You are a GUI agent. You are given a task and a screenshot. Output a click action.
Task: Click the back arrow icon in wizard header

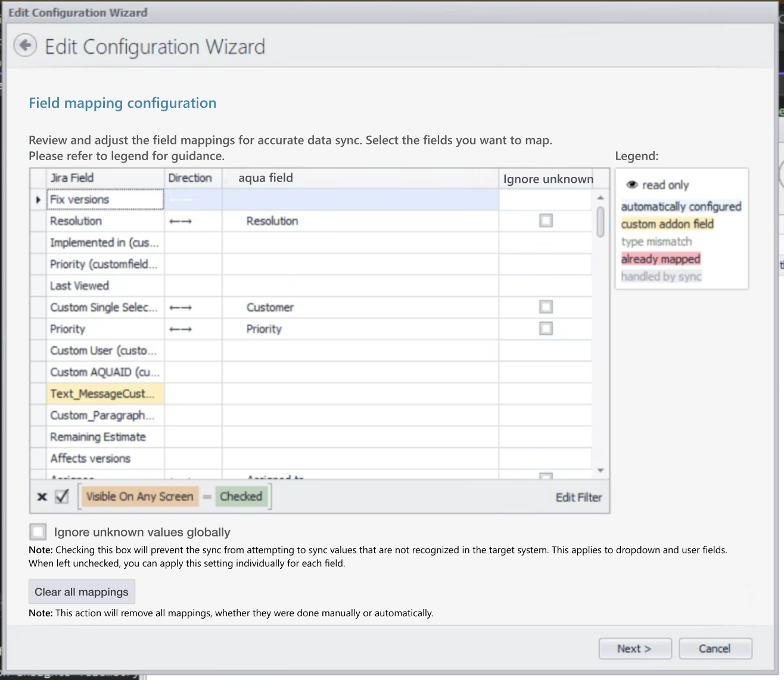tap(25, 45)
